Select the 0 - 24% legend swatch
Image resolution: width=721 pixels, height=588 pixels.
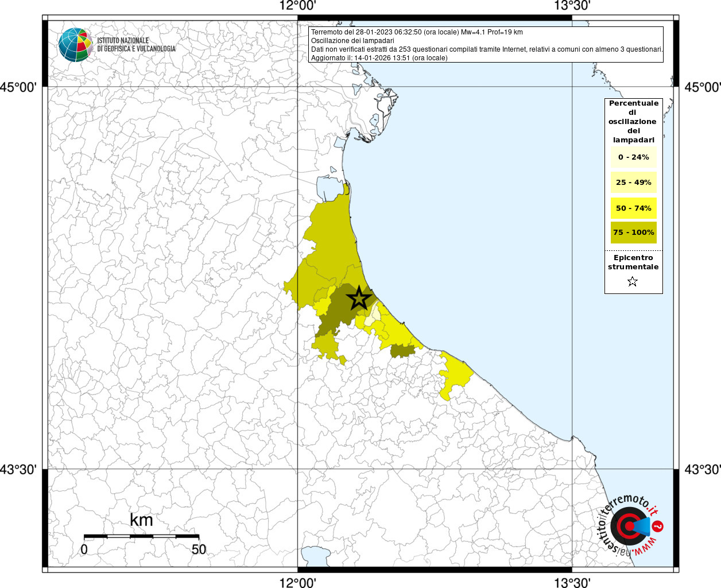click(x=633, y=157)
